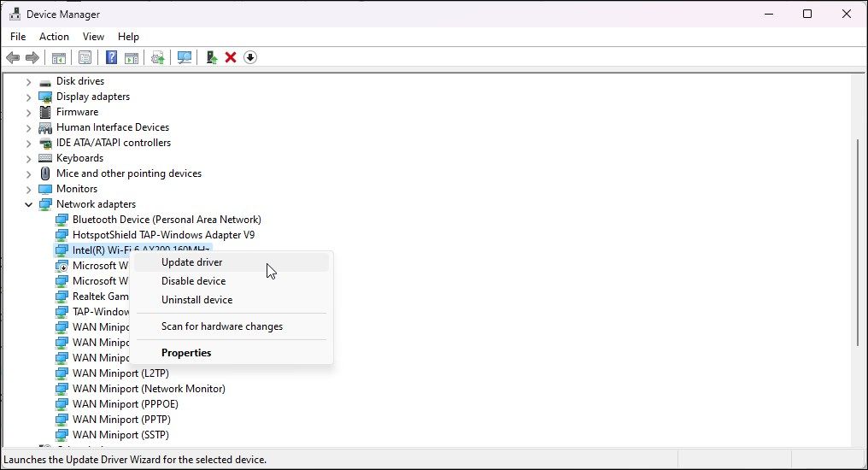Go back using the toolbar back arrow
Screen dimensions: 868x470
(x=13, y=57)
